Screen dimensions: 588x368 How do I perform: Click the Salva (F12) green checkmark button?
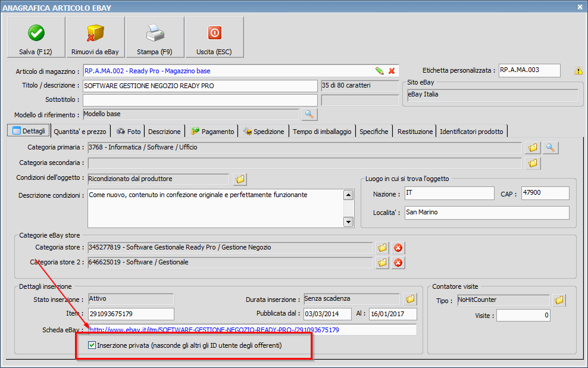click(x=36, y=37)
